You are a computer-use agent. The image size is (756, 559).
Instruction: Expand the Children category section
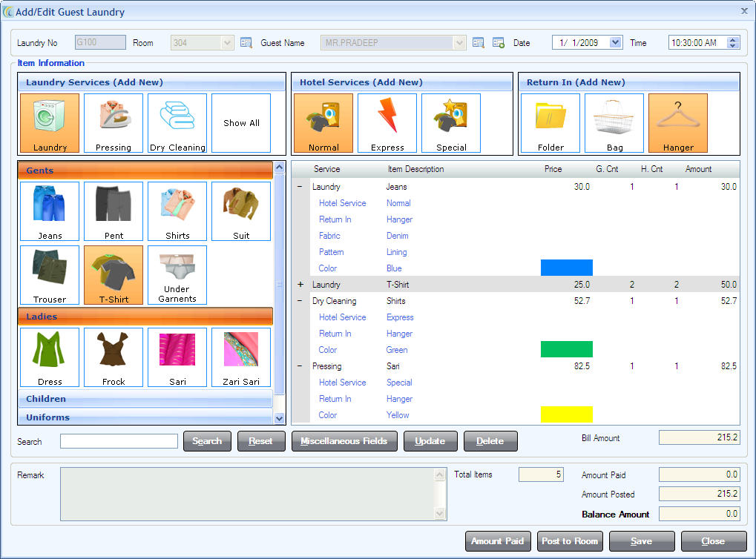145,399
